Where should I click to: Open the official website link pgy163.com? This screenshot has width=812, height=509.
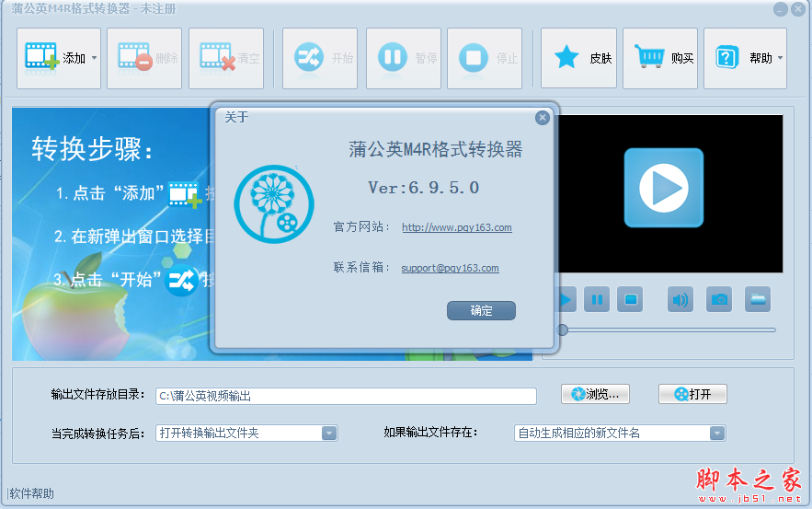coord(457,227)
